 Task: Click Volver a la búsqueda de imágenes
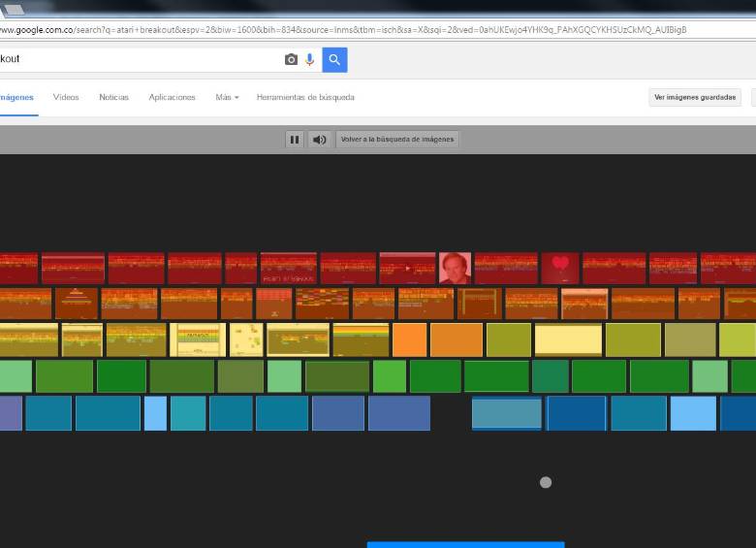[x=397, y=140]
